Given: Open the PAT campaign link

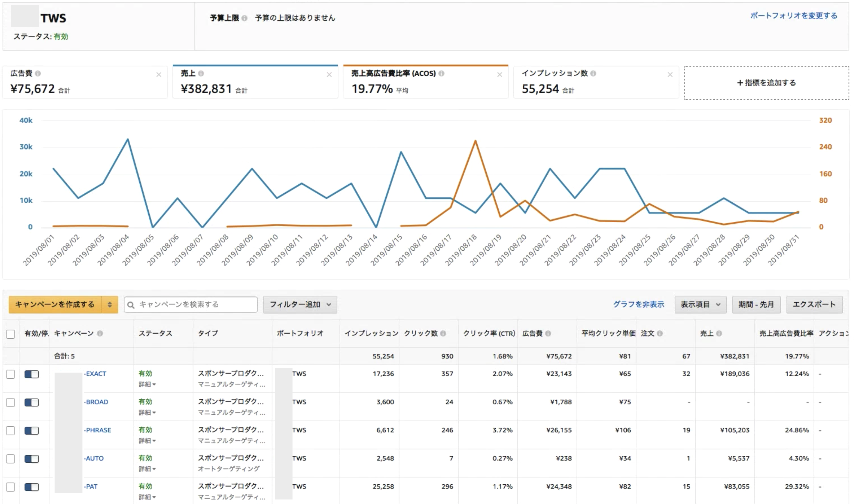Looking at the screenshot, I should click(91, 487).
